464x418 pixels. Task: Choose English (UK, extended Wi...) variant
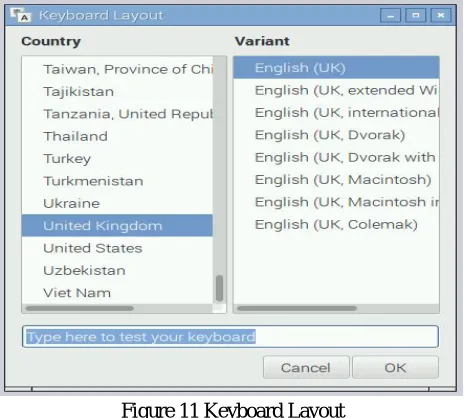tap(336, 90)
